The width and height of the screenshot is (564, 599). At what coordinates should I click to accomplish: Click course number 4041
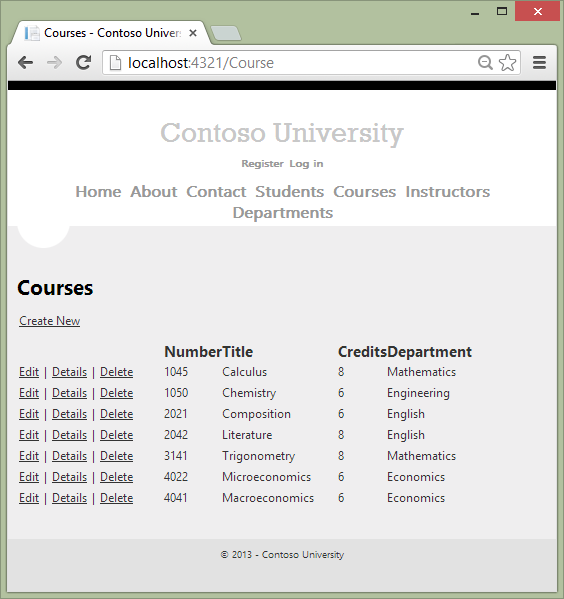coord(176,498)
